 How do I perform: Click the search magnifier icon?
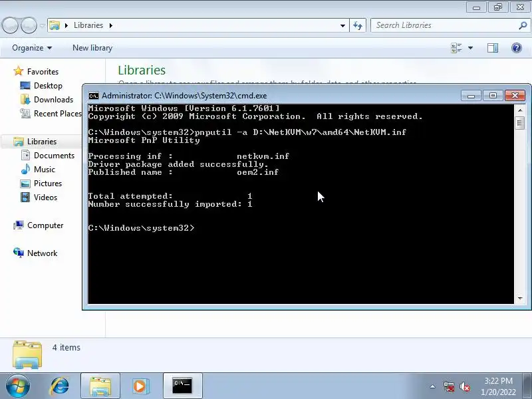click(523, 25)
